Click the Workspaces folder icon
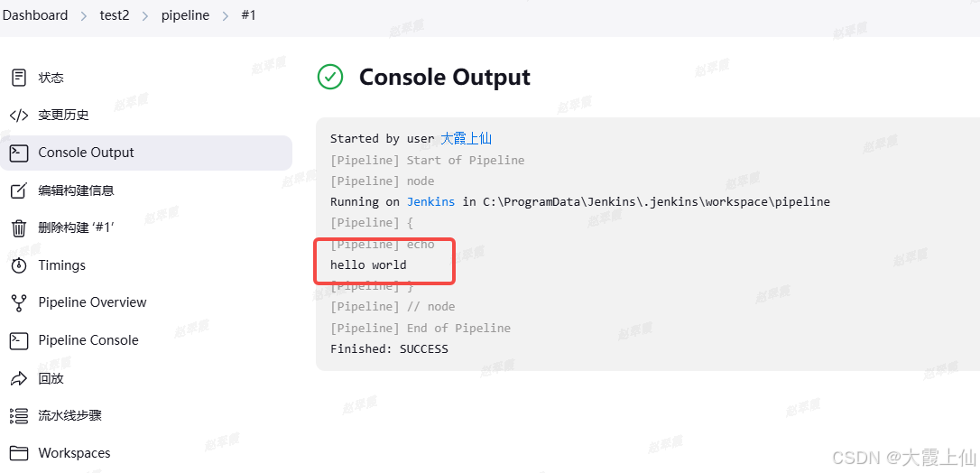The width and height of the screenshot is (980, 473). [19, 453]
